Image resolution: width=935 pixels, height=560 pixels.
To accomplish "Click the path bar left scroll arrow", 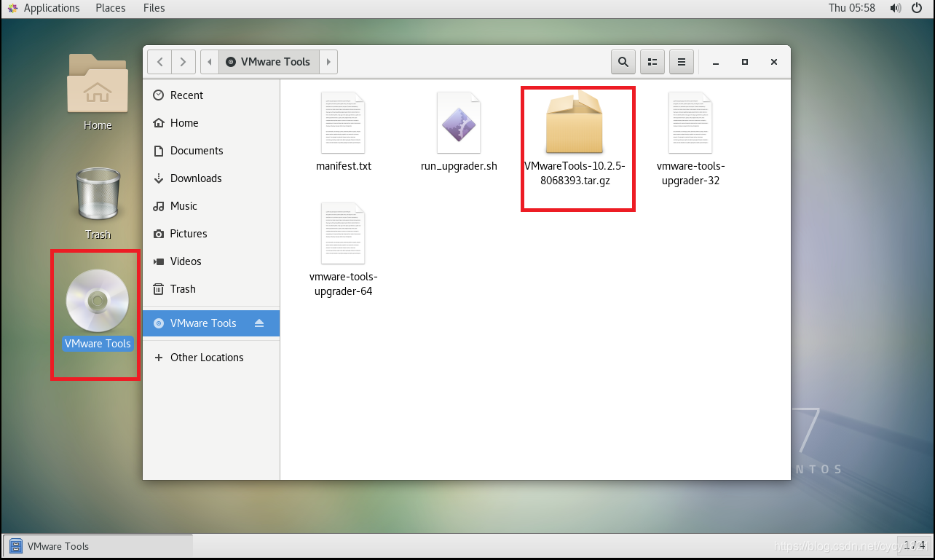I will point(210,62).
